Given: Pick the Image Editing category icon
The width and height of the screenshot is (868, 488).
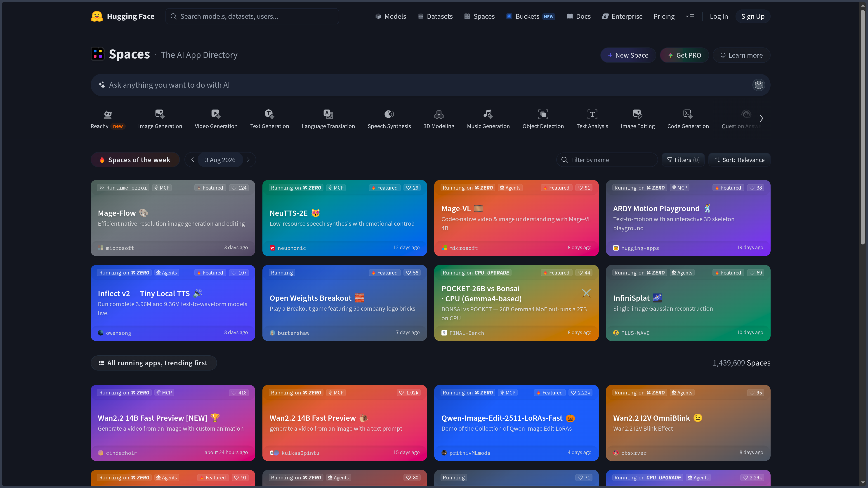Looking at the screenshot, I should coord(637,114).
